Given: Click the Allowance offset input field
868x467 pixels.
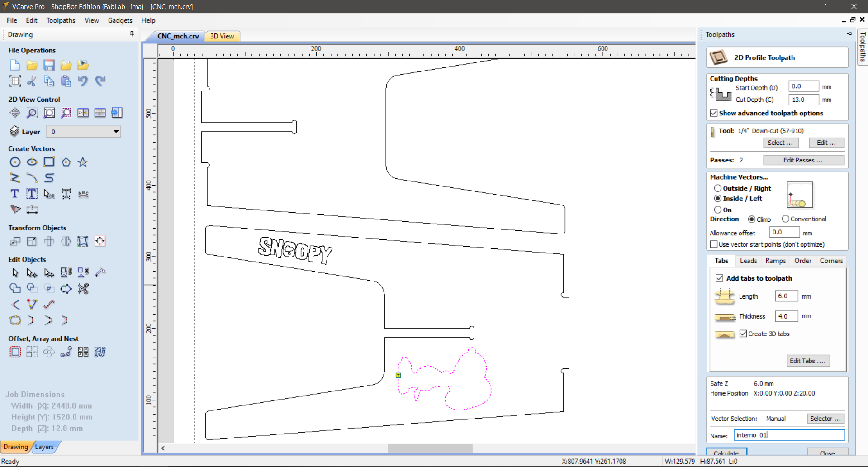Looking at the screenshot, I should point(785,232).
